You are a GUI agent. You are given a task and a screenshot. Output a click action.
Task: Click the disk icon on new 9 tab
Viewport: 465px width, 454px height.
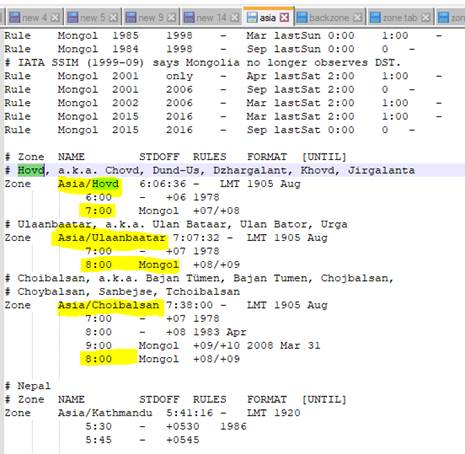(x=131, y=17)
